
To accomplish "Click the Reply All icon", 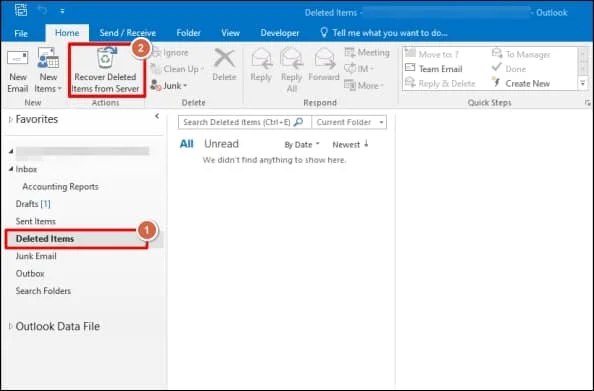I will tap(291, 59).
